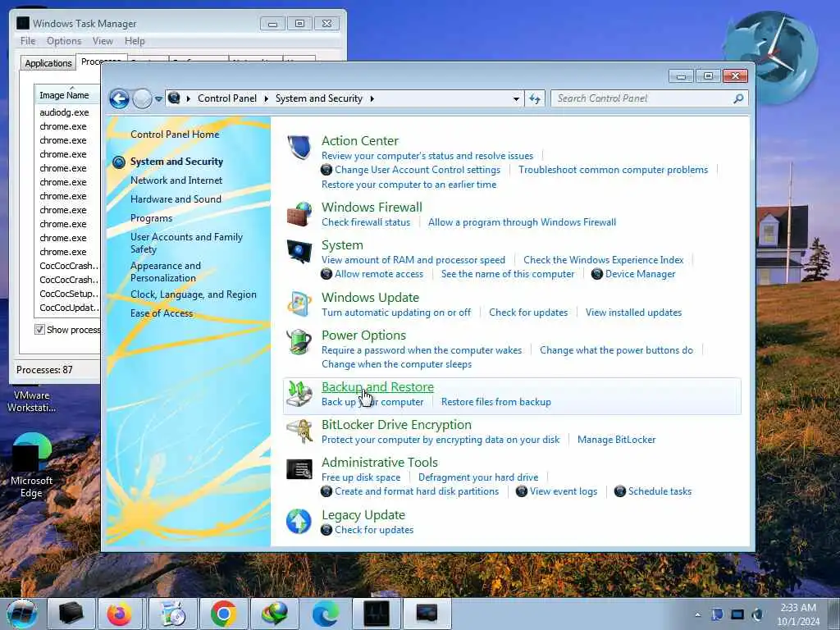Click the taskbar clock showing 2:33 AM

pyautogui.click(x=798, y=614)
